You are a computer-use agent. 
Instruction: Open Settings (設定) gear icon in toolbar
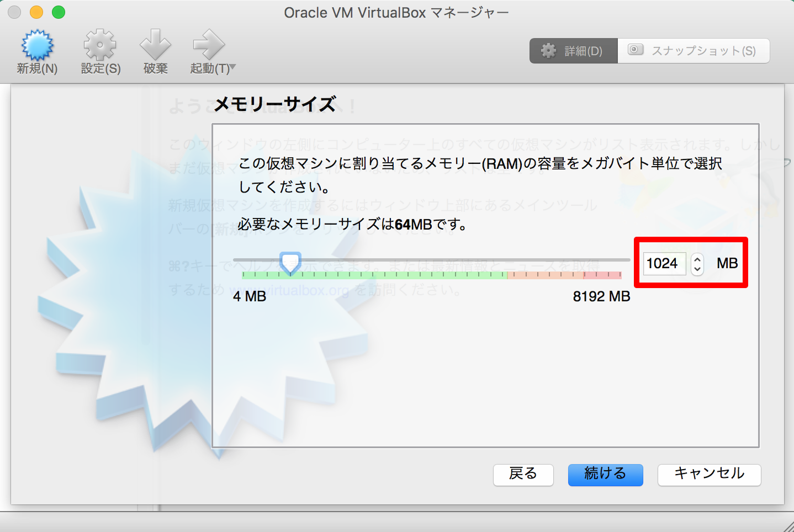click(x=100, y=45)
